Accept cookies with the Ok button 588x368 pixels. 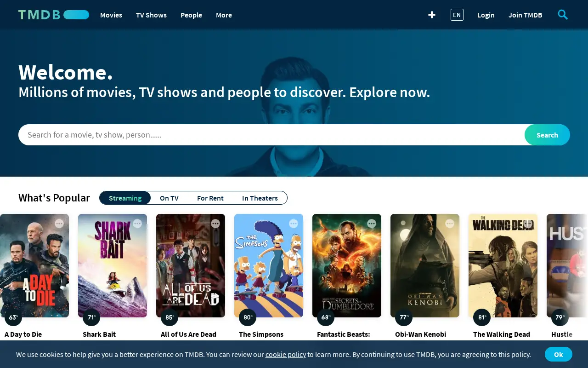[559, 354]
